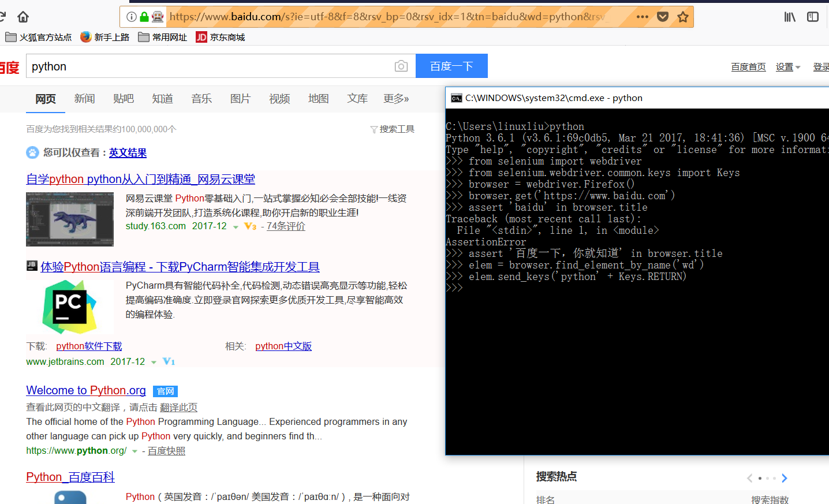
Task: Open 体验Python语言编程 PyCharm result
Action: point(180,267)
